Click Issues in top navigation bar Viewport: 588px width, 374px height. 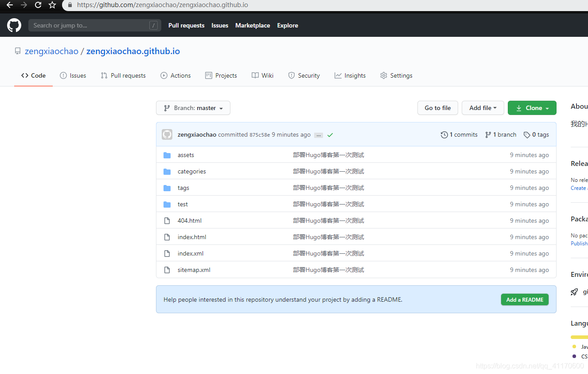tap(220, 25)
